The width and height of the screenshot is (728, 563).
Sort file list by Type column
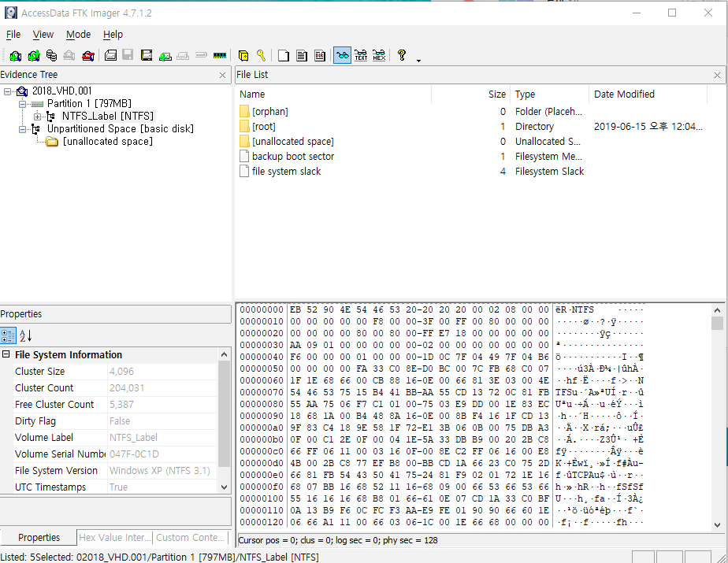click(x=550, y=94)
